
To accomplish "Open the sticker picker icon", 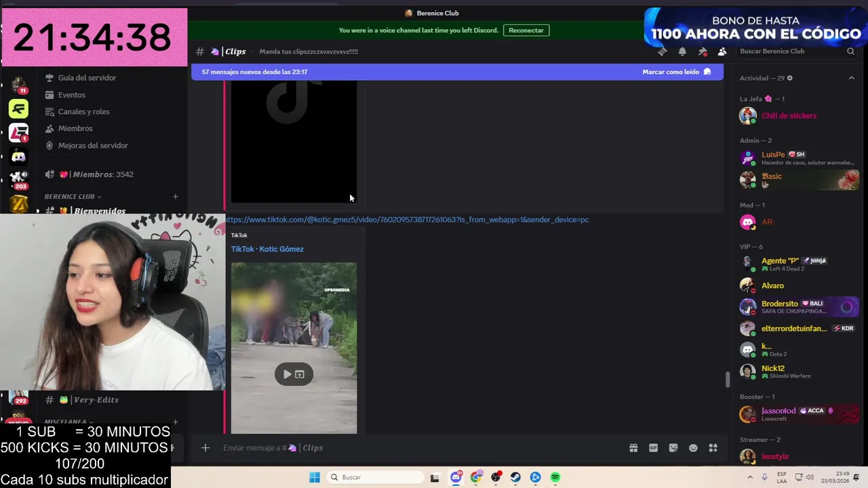I will click(x=673, y=448).
